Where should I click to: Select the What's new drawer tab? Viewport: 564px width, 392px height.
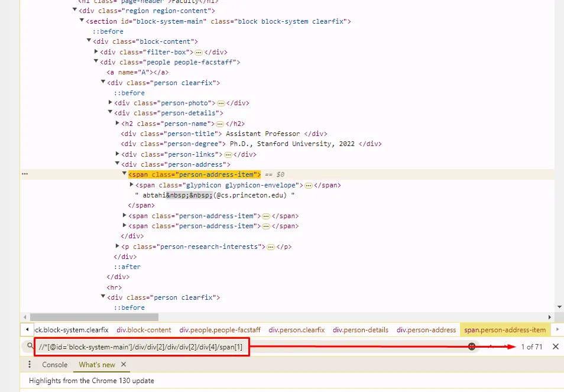pyautogui.click(x=97, y=365)
